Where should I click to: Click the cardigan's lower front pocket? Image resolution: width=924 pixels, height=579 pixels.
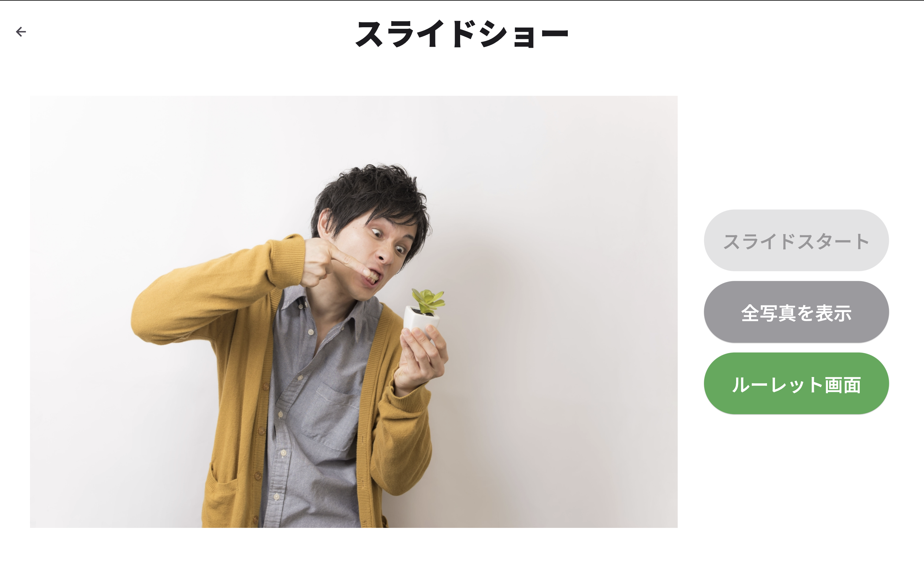click(x=223, y=494)
